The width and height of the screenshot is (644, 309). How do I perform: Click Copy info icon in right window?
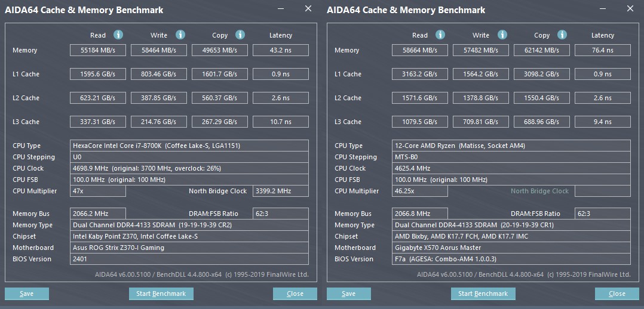click(562, 35)
